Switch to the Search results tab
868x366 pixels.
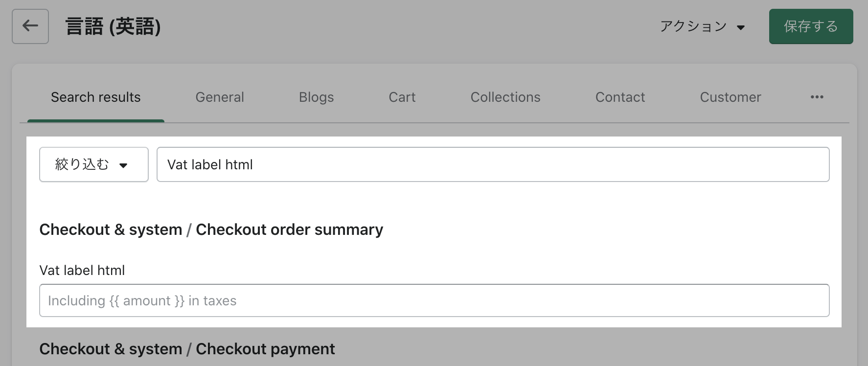96,97
